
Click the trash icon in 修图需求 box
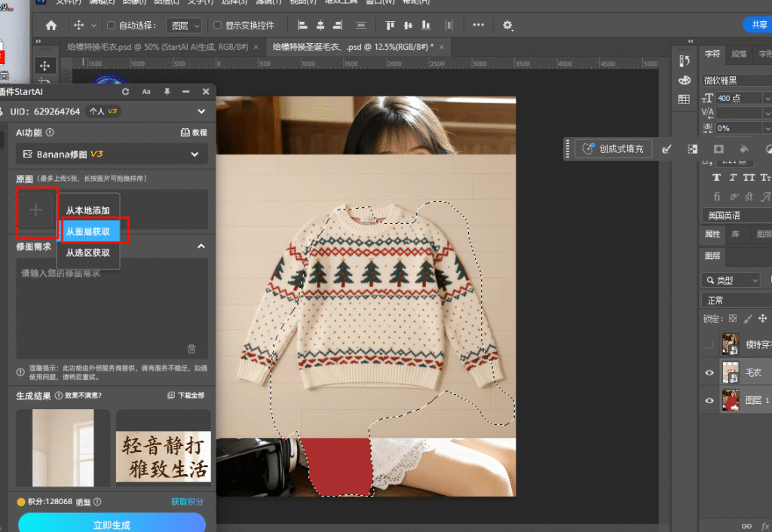[x=191, y=349]
